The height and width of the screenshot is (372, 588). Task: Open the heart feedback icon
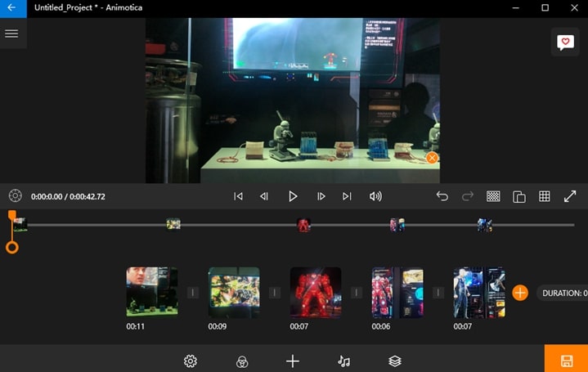564,43
